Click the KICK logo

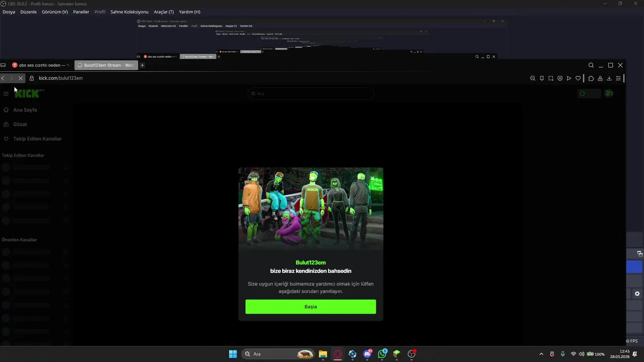28,93
